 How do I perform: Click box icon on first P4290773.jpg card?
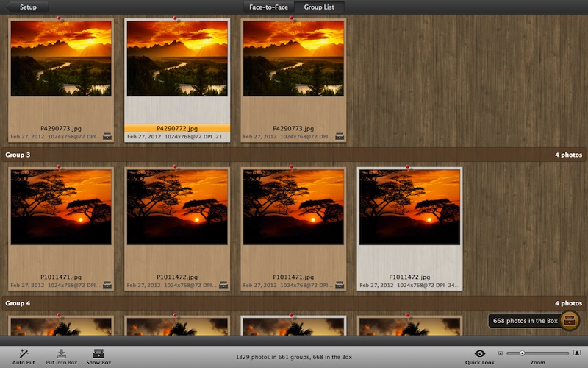click(107, 137)
